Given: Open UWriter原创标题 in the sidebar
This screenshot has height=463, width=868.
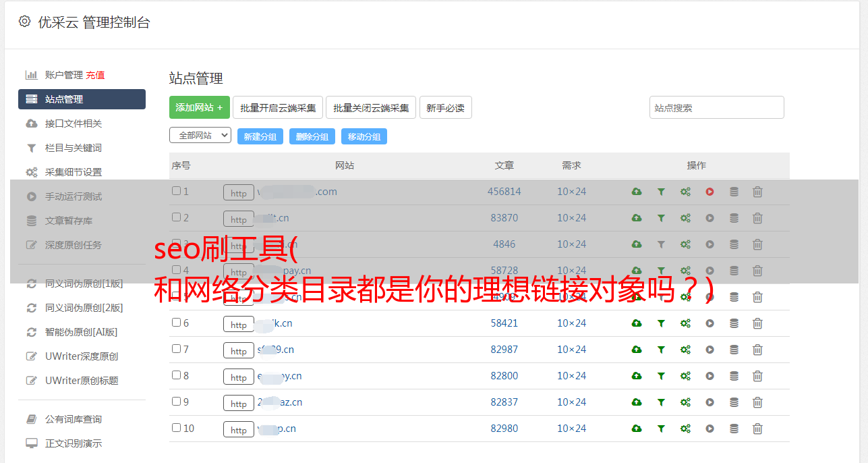Looking at the screenshot, I should tap(82, 381).
